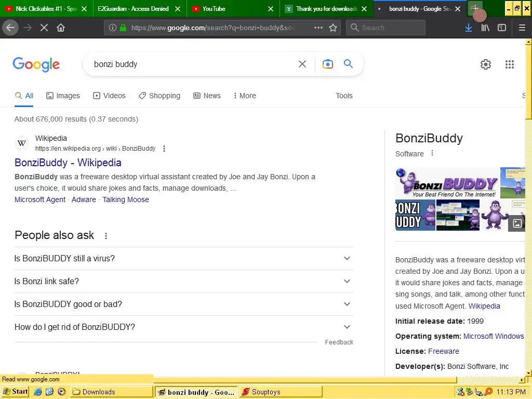
Task: Open options dots next to Software label
Action: [x=432, y=153]
